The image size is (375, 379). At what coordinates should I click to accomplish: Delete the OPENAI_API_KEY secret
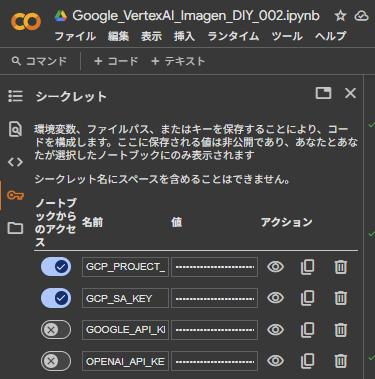coord(340,361)
